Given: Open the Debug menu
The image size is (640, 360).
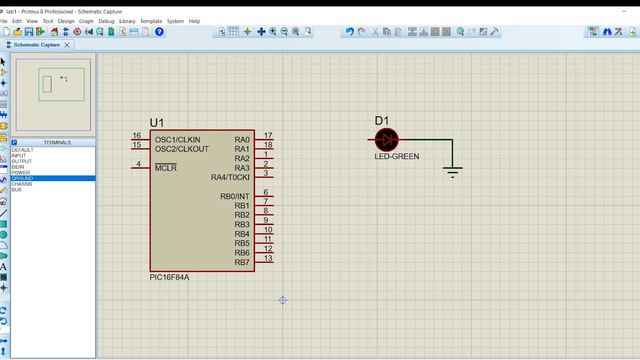Looking at the screenshot, I should click(106, 21).
